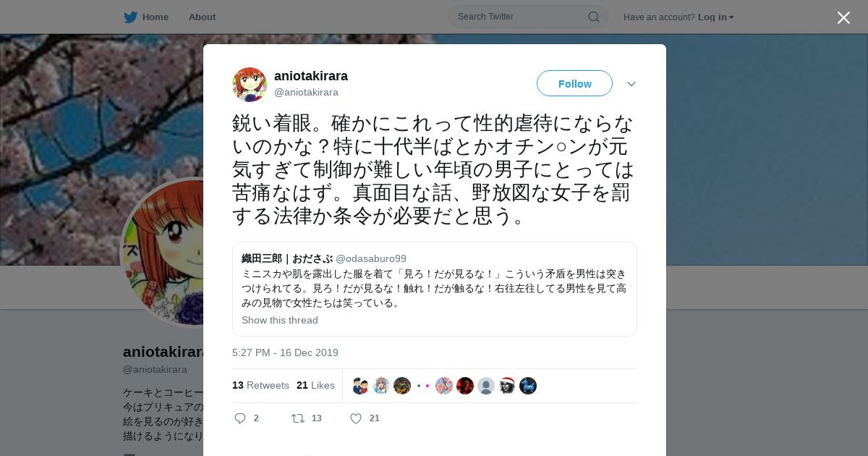This screenshot has height=456, width=868.
Task: Open the Log in dropdown
Action: pyautogui.click(x=716, y=17)
